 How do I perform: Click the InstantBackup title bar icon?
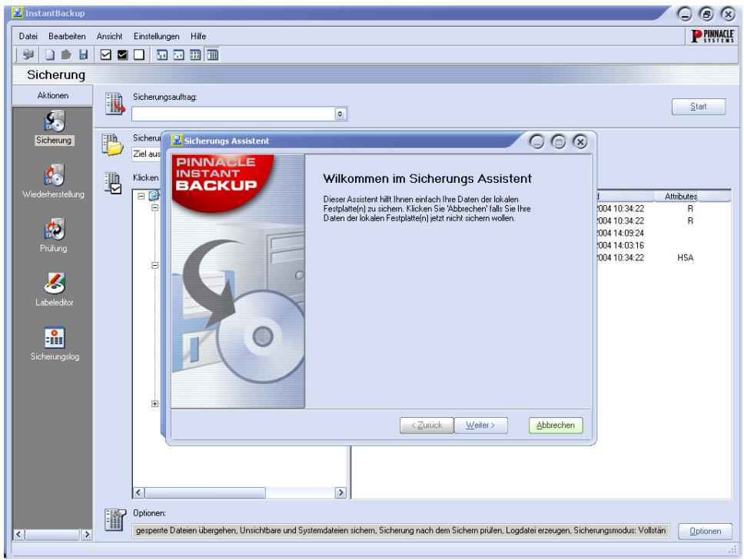tap(18, 13)
